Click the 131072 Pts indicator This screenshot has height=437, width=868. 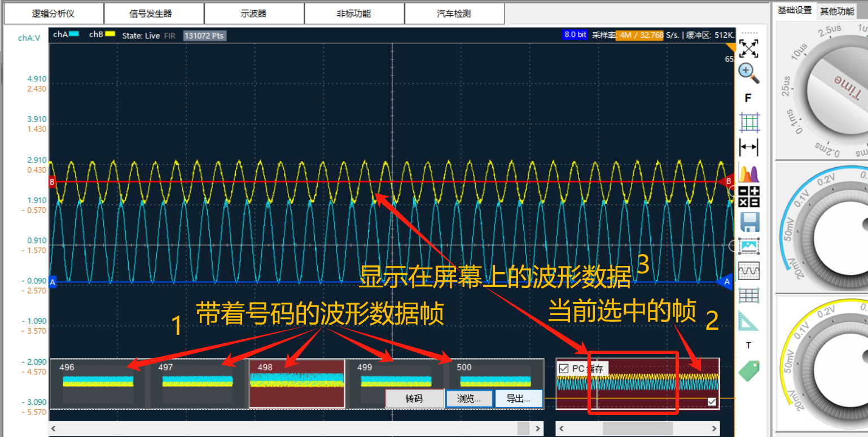coord(204,36)
